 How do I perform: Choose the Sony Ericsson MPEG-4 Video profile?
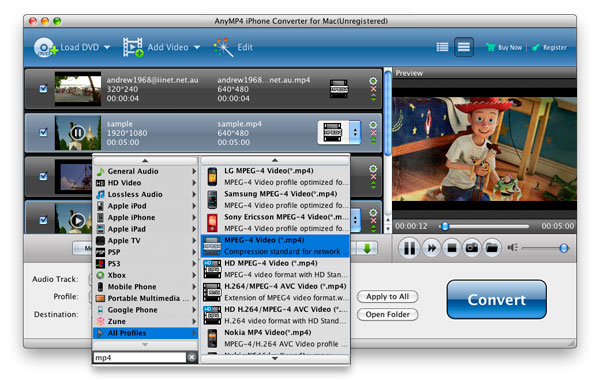pyautogui.click(x=275, y=222)
